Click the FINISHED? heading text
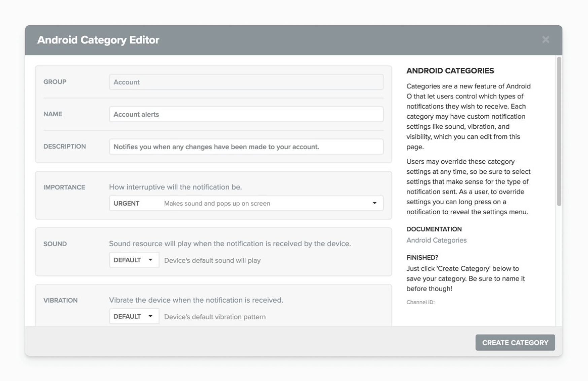 point(422,257)
